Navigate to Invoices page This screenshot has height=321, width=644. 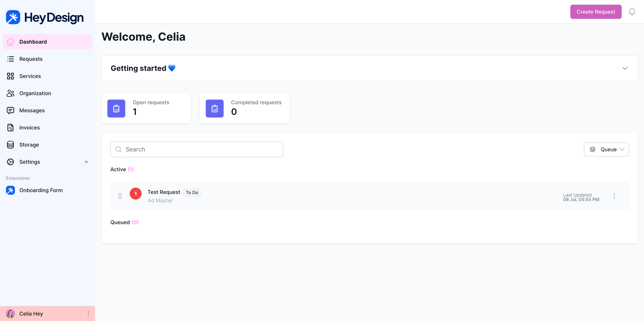pyautogui.click(x=29, y=128)
